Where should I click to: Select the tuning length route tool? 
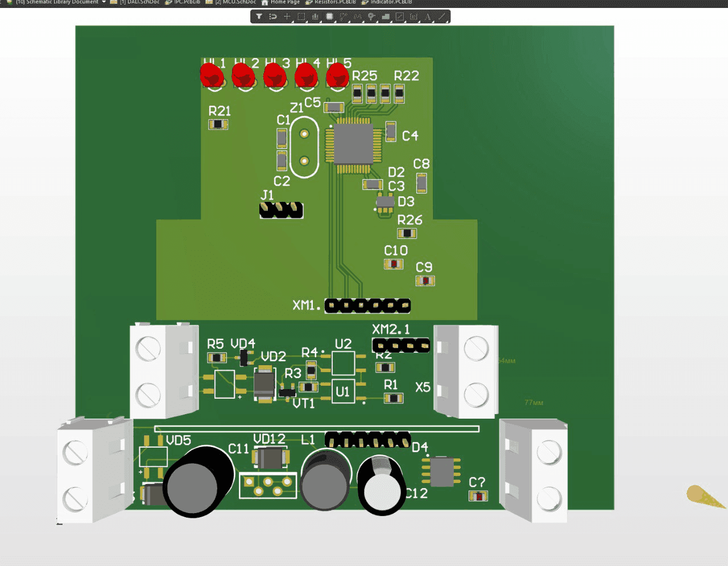tap(358, 16)
